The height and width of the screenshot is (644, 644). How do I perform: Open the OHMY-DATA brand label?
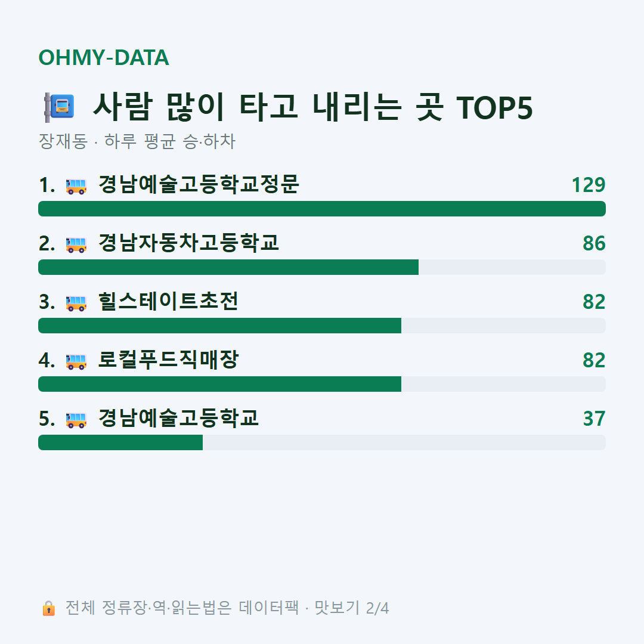tap(104, 57)
